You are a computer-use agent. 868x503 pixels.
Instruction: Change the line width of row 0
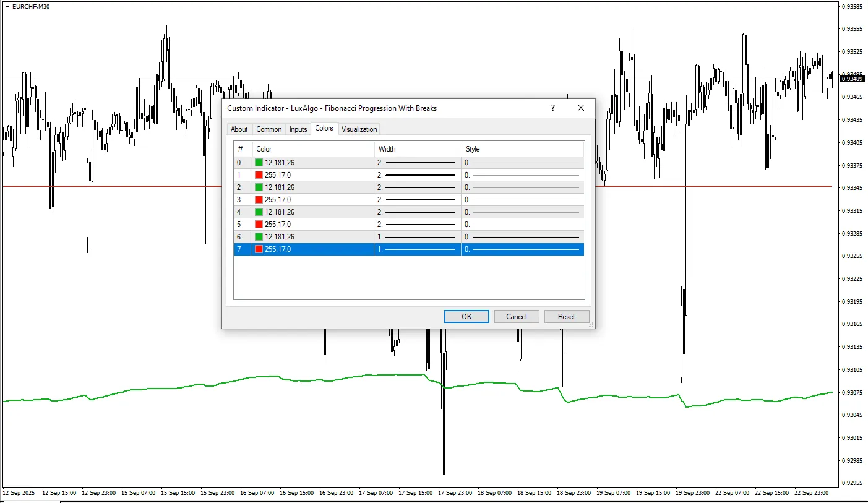point(418,163)
